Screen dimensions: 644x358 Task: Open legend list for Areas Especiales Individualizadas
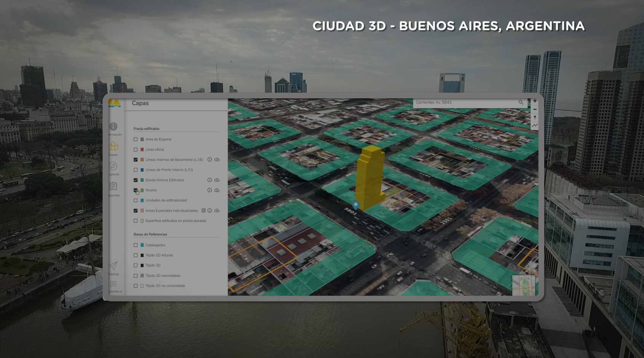204,211
